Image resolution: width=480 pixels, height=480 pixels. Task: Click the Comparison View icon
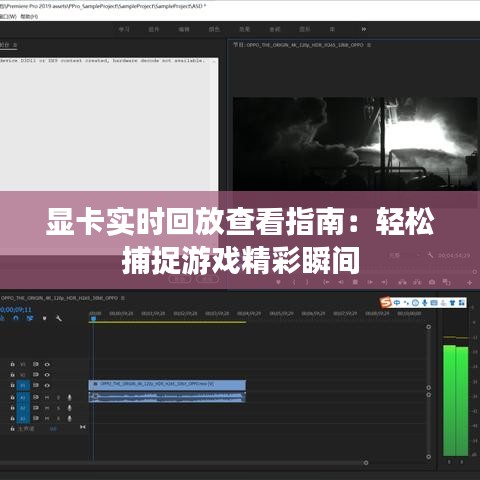point(447,282)
